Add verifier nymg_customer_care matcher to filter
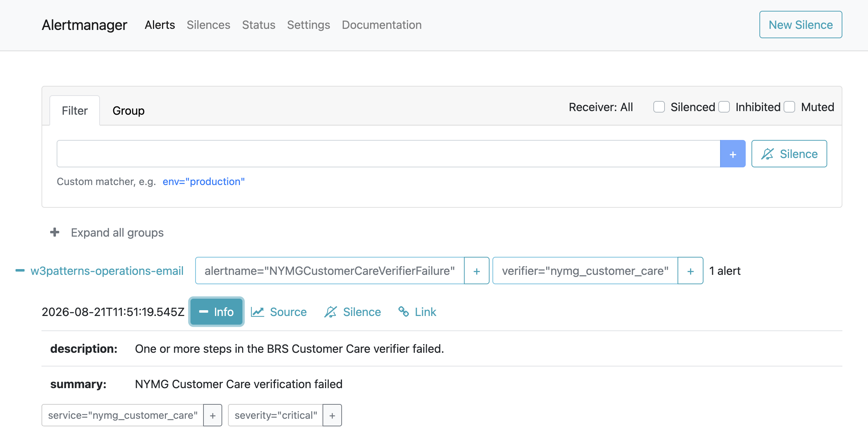 (x=690, y=271)
